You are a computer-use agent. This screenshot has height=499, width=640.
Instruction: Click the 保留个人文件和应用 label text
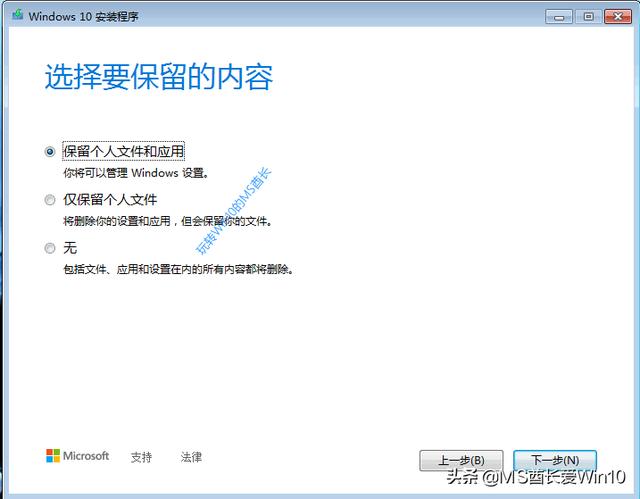[124, 151]
